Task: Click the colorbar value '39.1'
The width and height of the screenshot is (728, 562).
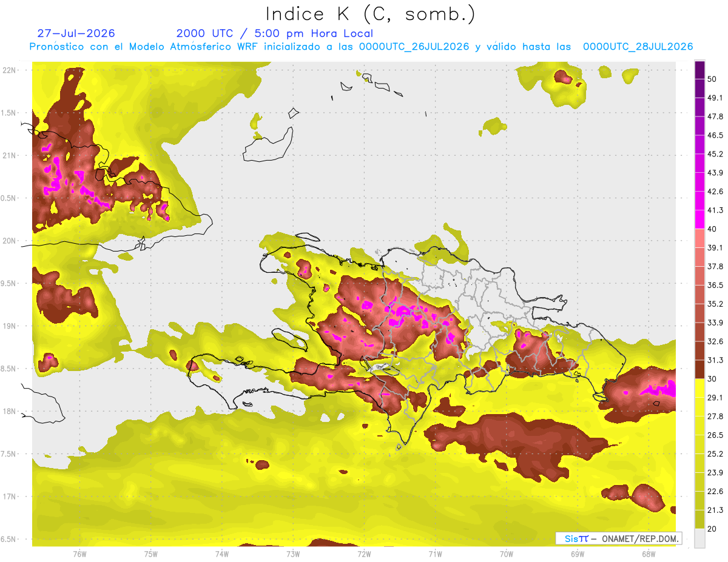Action: point(715,247)
